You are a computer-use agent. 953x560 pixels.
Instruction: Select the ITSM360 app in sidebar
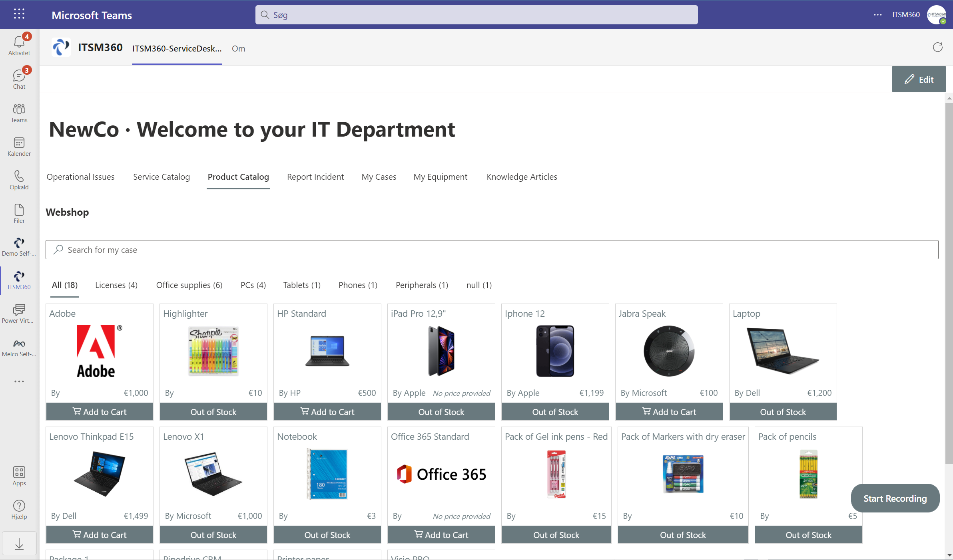tap(19, 280)
